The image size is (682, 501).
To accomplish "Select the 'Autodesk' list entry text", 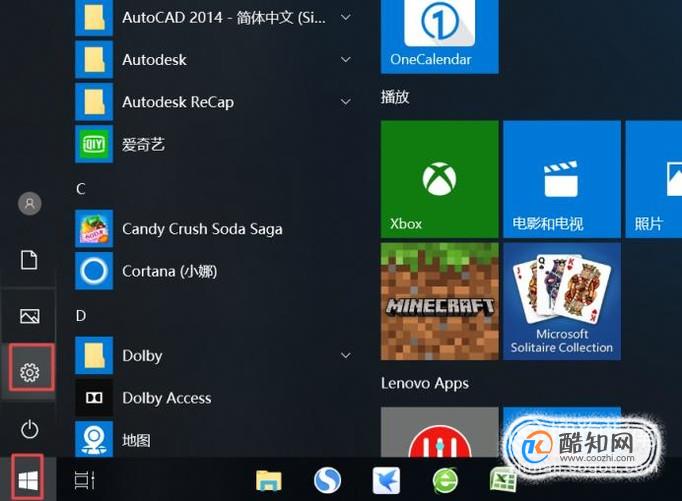I will point(154,60).
